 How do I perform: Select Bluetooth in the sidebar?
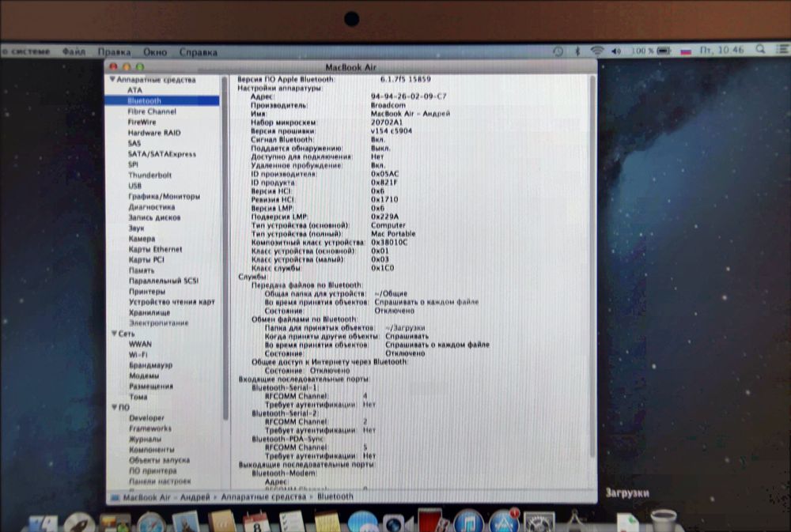coord(162,101)
